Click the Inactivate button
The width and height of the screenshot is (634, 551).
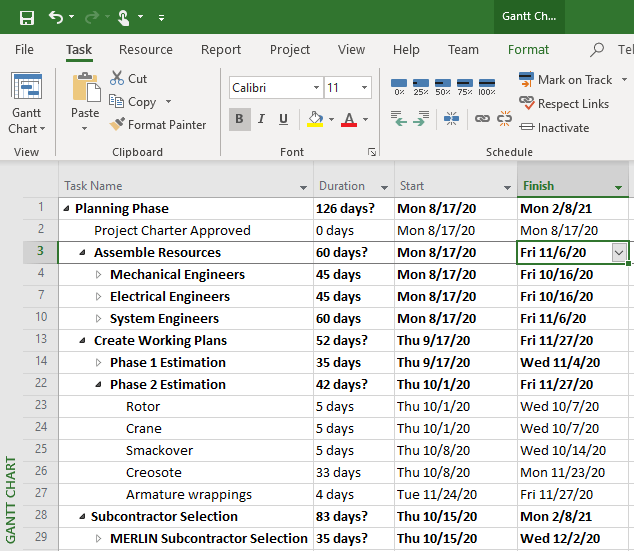tap(554, 128)
